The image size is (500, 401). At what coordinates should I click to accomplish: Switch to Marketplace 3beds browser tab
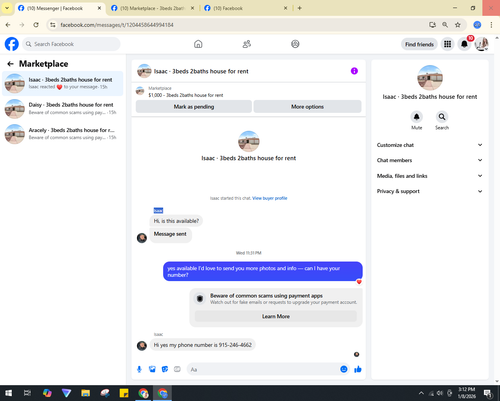coord(152,8)
